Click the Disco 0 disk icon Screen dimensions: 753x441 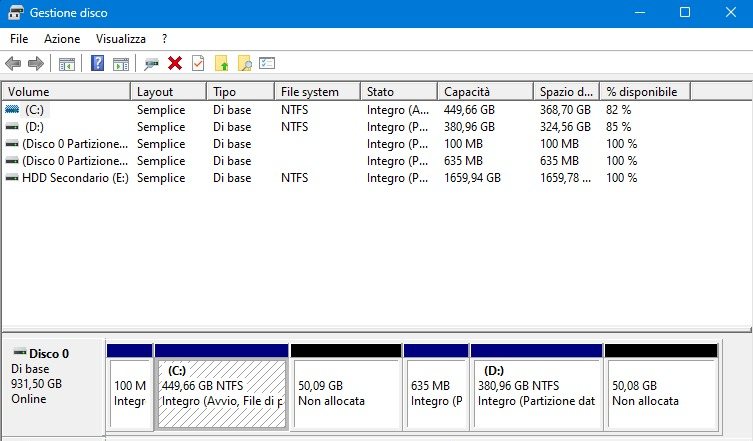(20, 352)
